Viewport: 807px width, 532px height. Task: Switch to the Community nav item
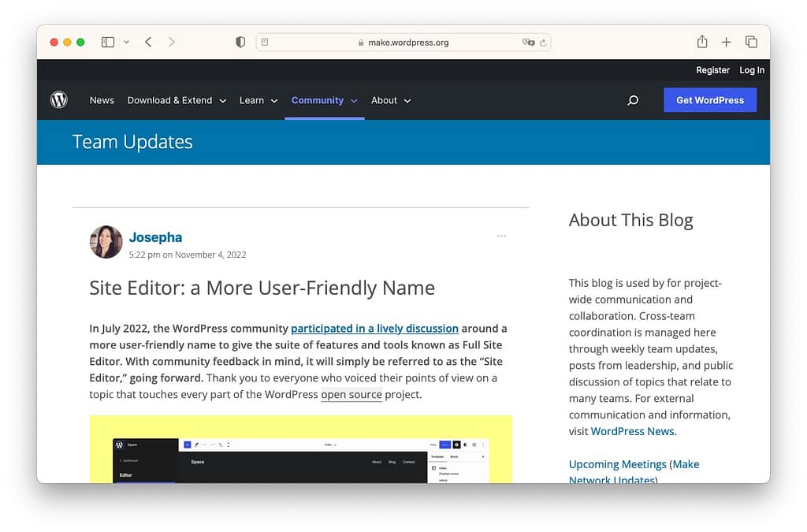click(x=318, y=100)
